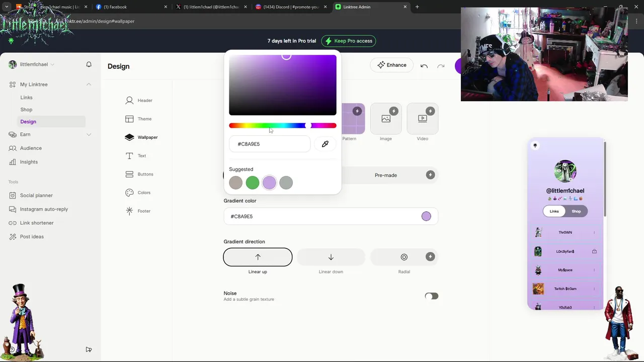The image size is (644, 362).
Task: Switch preview to Shop toggle
Action: point(576,211)
